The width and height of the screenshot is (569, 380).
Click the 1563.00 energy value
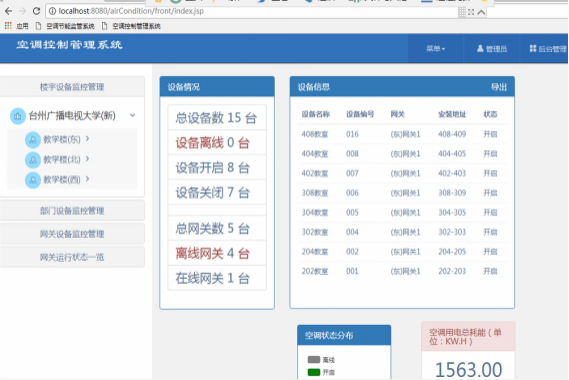[x=468, y=370]
